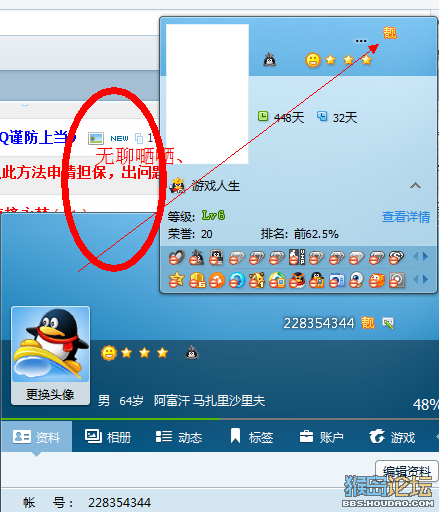Open the orange music disc icon
439x512 pixels.
217,280
